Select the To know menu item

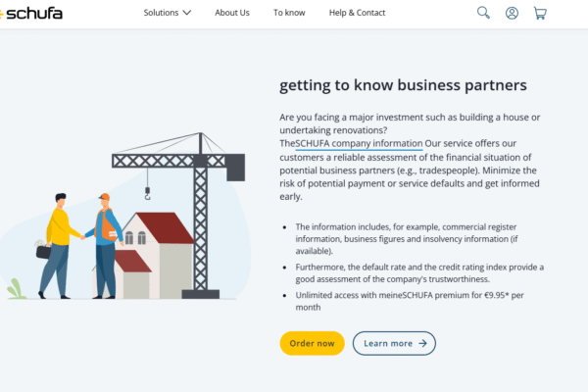(x=289, y=13)
